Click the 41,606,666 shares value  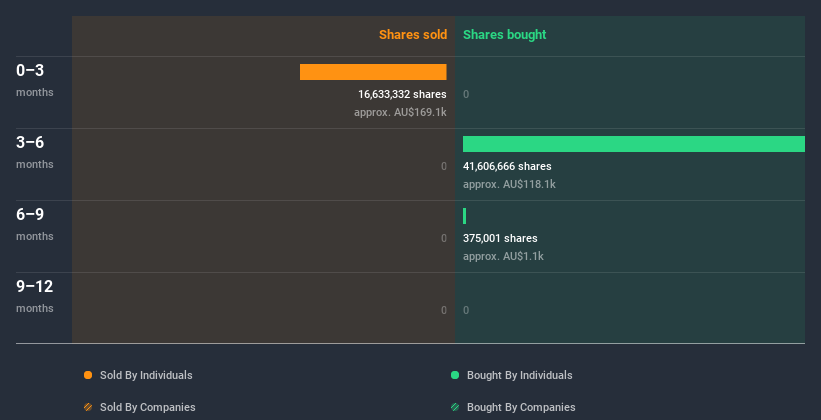coord(507,167)
